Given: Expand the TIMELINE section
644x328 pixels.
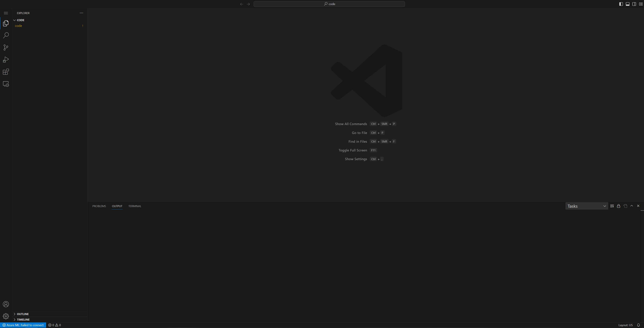Looking at the screenshot, I should tap(23, 319).
